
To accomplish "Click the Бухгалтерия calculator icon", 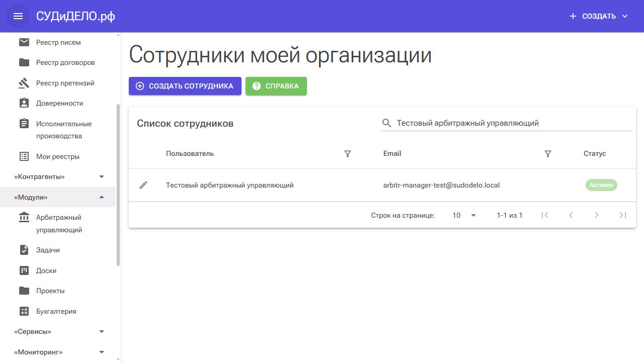I will click(24, 311).
